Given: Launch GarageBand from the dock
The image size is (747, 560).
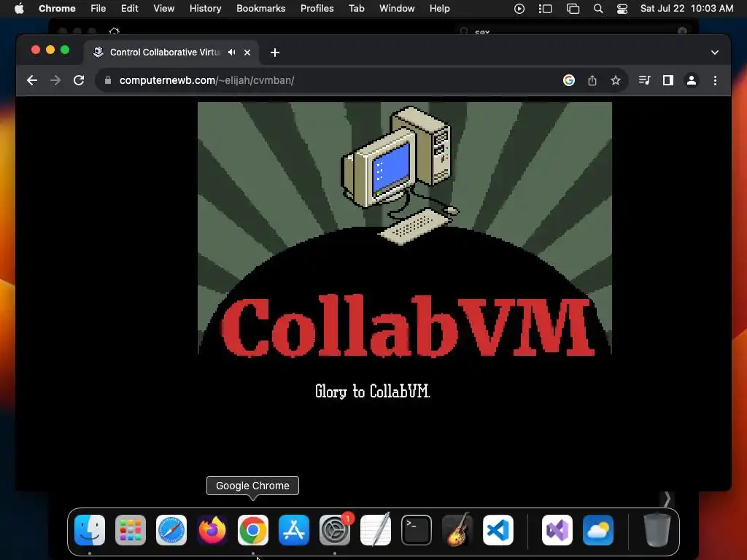Looking at the screenshot, I should pos(457,530).
